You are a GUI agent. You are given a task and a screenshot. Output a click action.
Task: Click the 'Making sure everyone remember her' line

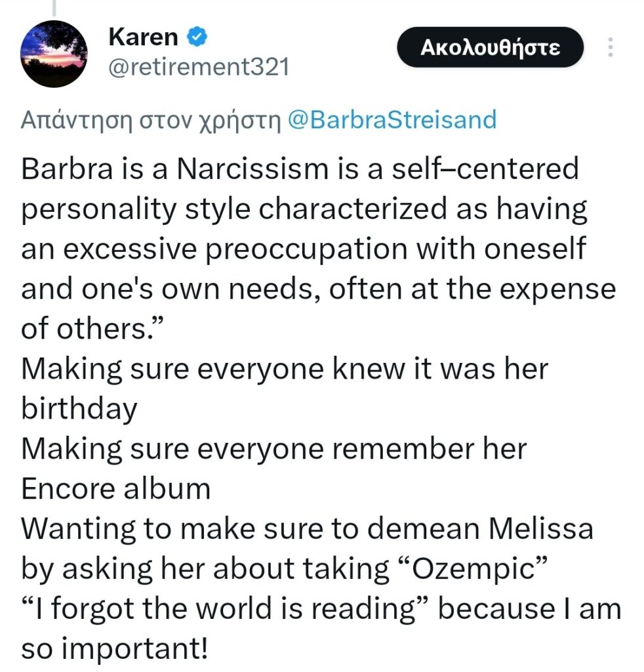(273, 450)
